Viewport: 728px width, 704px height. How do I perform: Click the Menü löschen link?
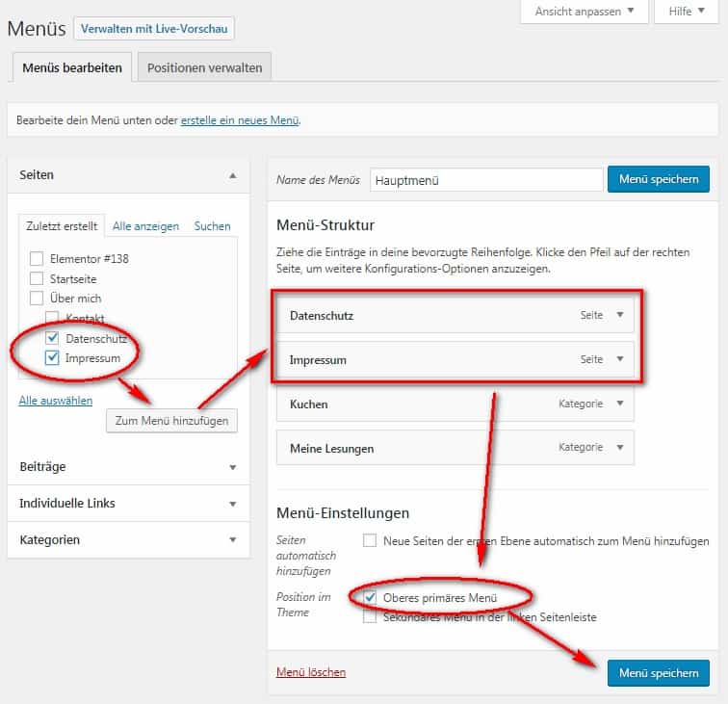311,672
